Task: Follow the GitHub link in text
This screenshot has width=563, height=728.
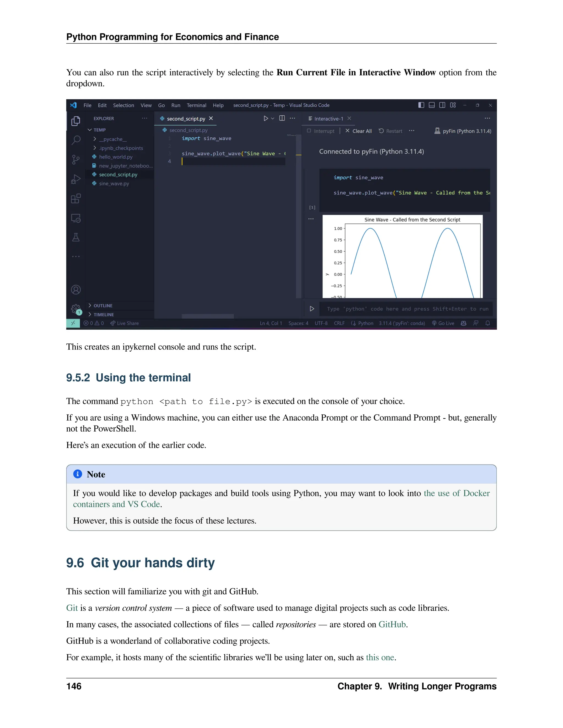Action: 392,625
